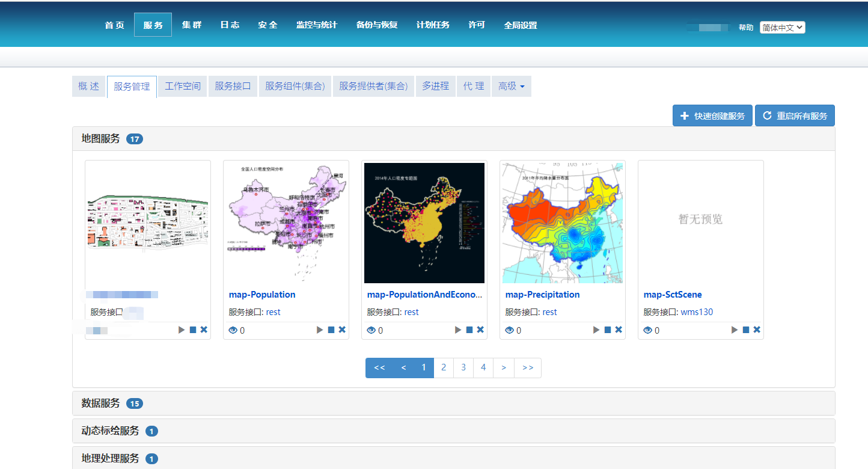This screenshot has width=868, height=469.
Task: Stop the first map service using its stop icon
Action: pos(192,330)
